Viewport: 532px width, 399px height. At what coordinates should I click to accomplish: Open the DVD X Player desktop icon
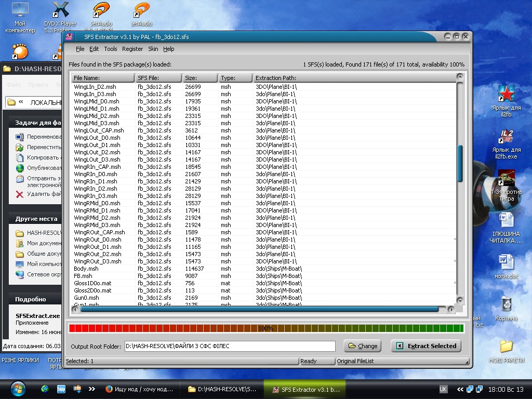(60, 17)
